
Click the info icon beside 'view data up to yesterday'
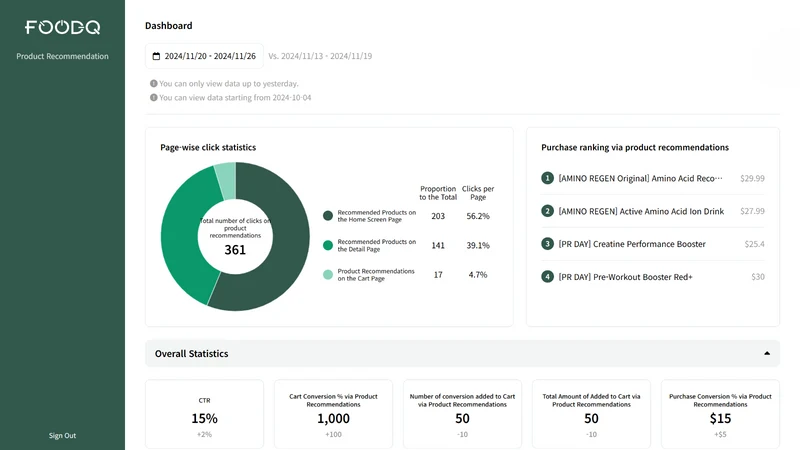[x=154, y=83]
